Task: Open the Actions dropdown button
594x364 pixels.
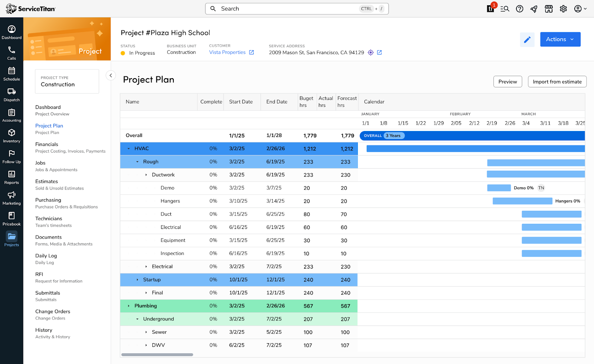Action: point(560,39)
